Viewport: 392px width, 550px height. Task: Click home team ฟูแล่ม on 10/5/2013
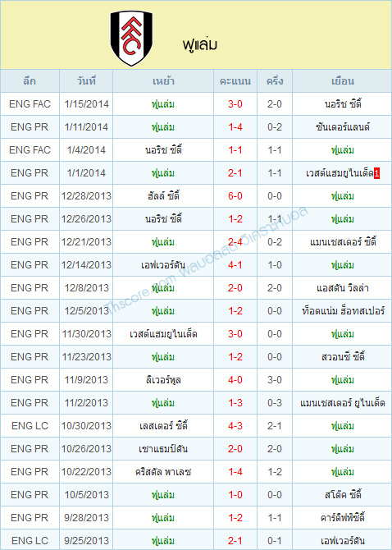click(x=163, y=495)
